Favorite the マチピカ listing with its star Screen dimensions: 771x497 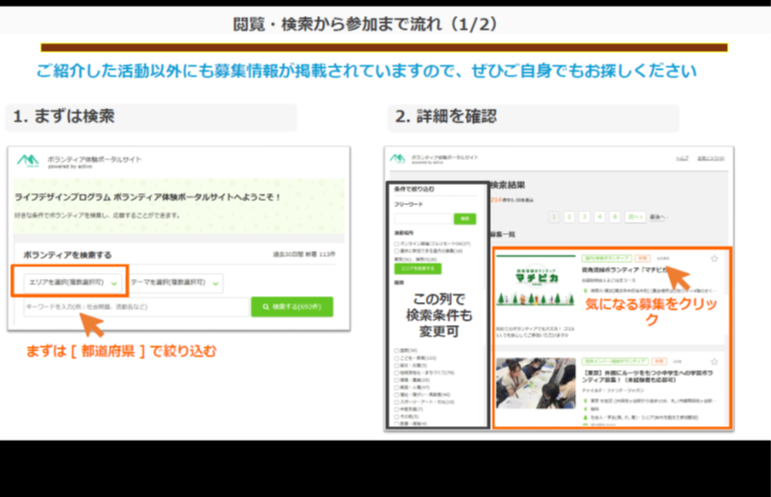(x=714, y=259)
